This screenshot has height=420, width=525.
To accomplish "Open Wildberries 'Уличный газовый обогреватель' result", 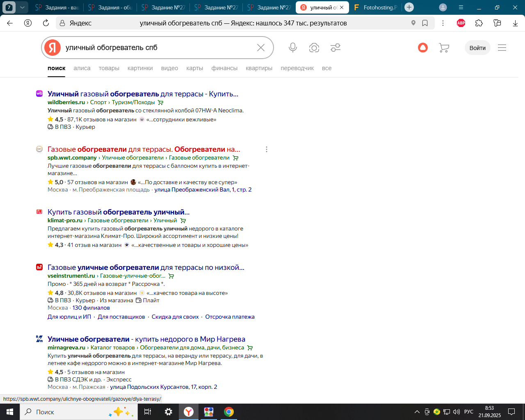I will coord(143,94).
